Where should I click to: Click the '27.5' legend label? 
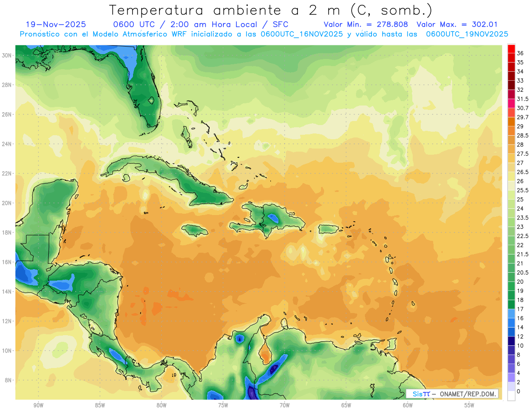522,154
